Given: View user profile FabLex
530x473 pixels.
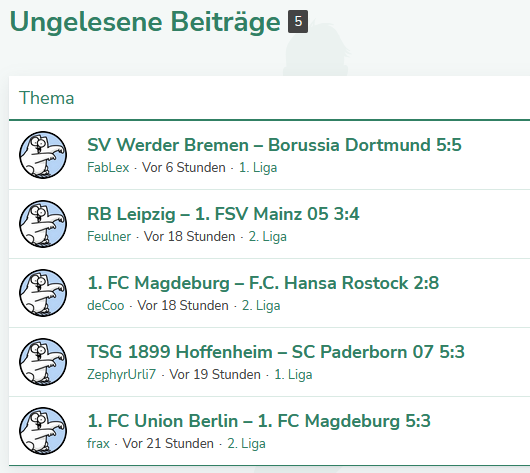Looking at the screenshot, I should pyautogui.click(x=108, y=167).
